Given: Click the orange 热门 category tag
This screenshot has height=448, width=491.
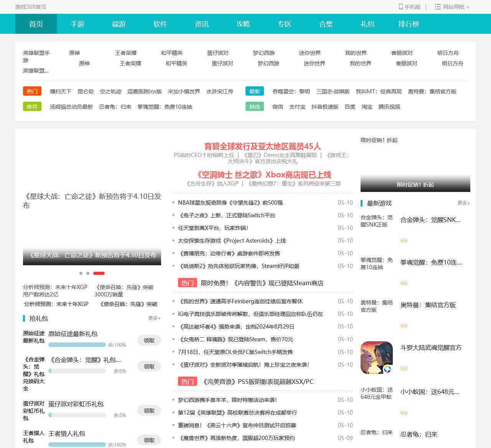Looking at the screenshot, I should tap(32, 91).
